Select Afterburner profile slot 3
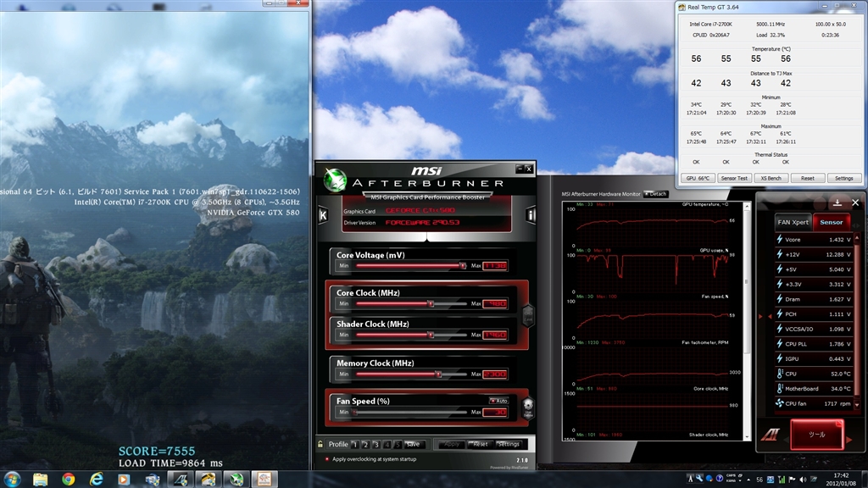Viewport: 868px width, 488px height. pos(376,444)
